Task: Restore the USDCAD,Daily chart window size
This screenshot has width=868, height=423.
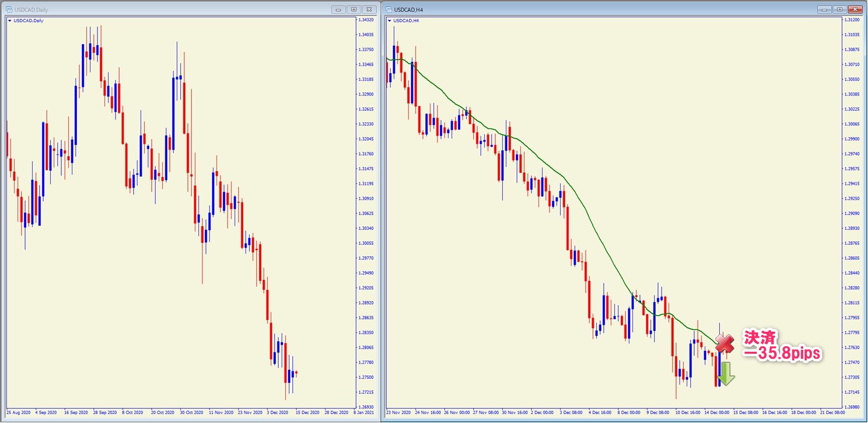Action: pos(354,10)
